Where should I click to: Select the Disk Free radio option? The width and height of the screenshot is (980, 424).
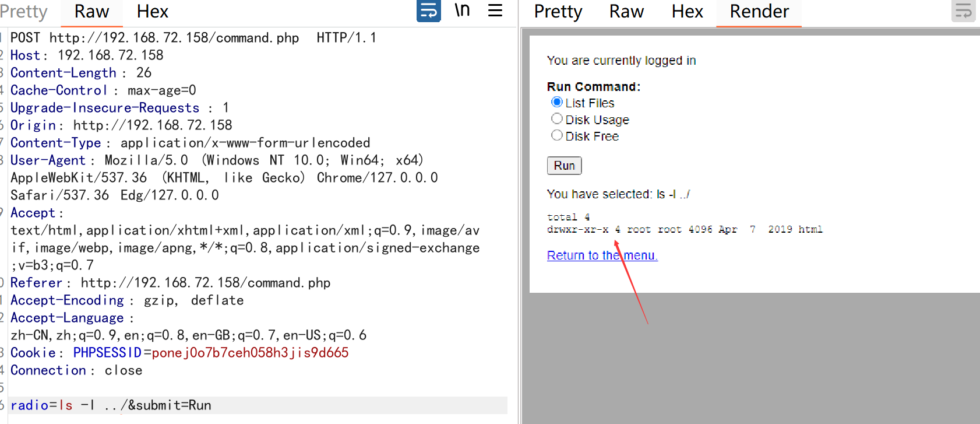click(557, 135)
